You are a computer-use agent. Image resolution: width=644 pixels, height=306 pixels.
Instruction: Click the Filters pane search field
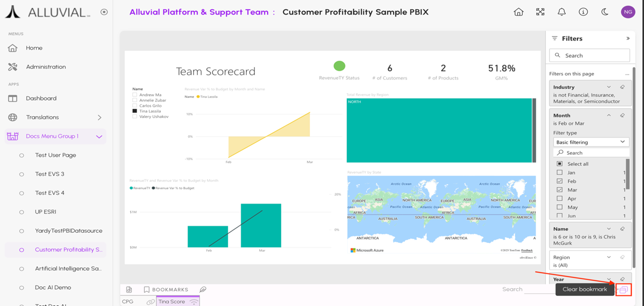pos(590,56)
